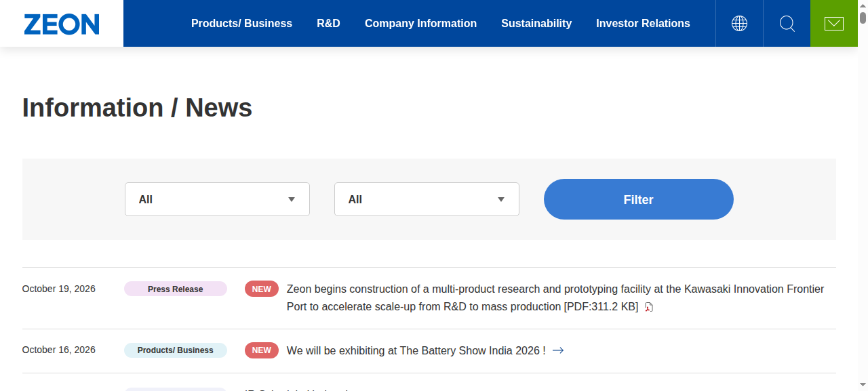Screen dimensions: 868x391
Task: Open the Investor Relations menu
Action: (x=643, y=24)
